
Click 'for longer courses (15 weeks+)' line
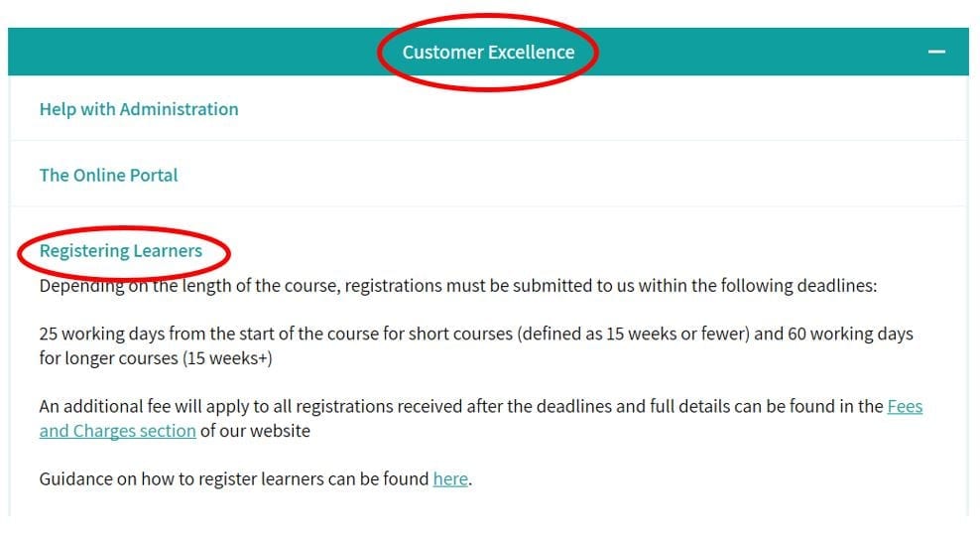click(156, 358)
